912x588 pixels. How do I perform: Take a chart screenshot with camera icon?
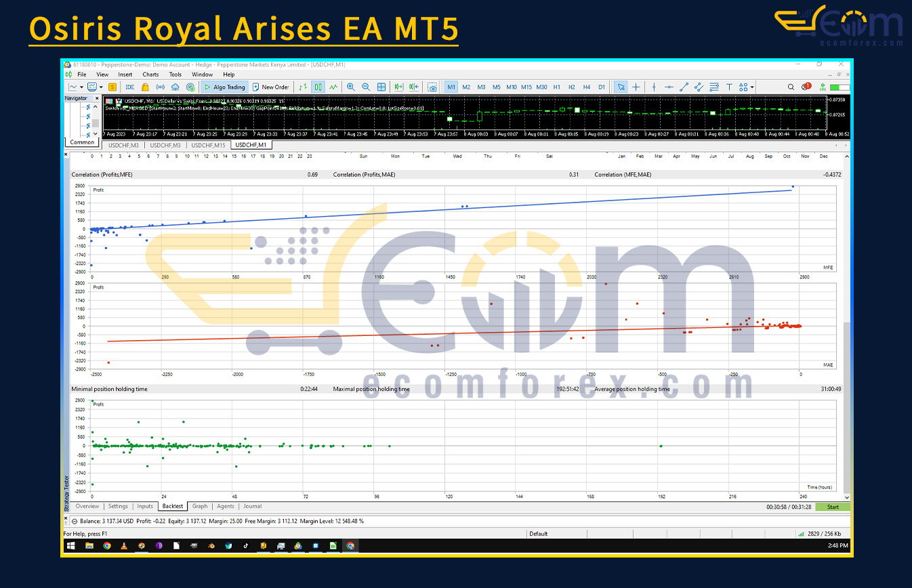432,87
